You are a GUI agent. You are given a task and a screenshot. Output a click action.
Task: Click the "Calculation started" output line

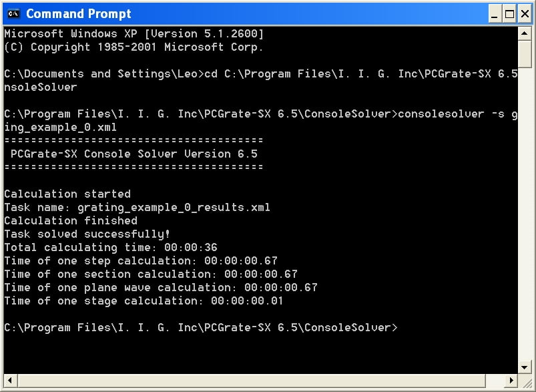pyautogui.click(x=67, y=194)
